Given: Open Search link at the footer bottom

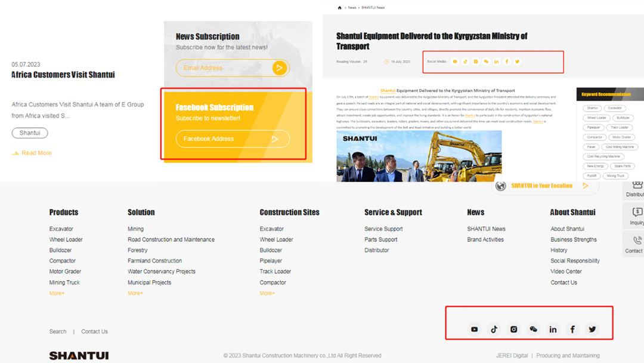Looking at the screenshot, I should pyautogui.click(x=57, y=332).
